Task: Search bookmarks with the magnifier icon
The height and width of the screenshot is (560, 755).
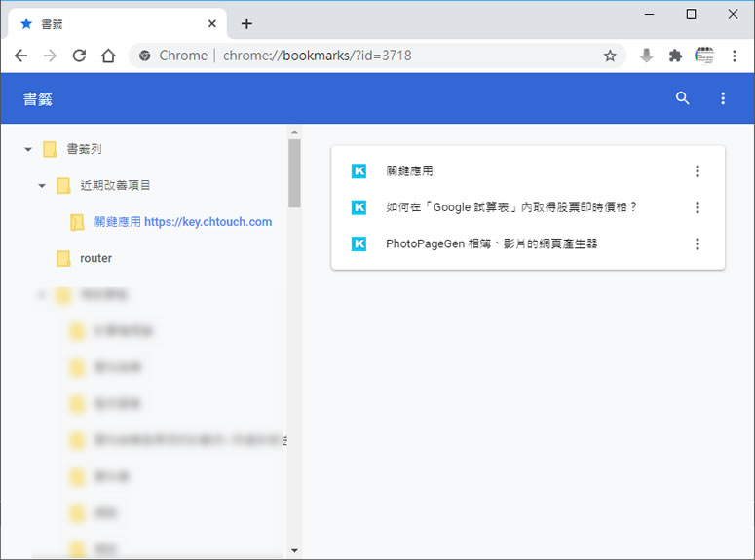Action: coord(682,98)
